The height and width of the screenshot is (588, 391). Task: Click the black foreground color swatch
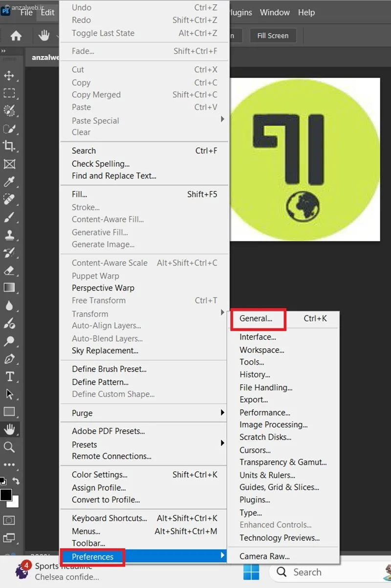[x=6, y=495]
